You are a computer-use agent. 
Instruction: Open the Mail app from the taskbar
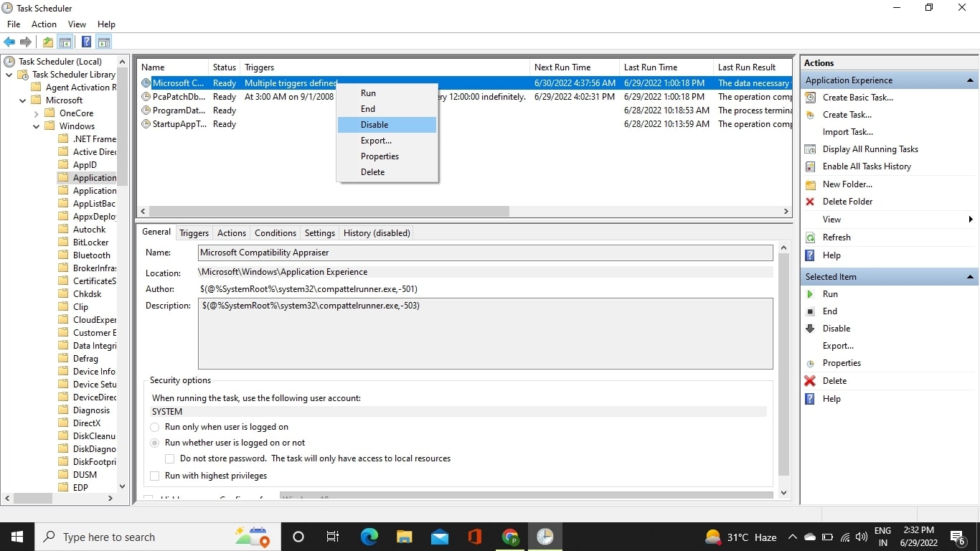(x=440, y=537)
